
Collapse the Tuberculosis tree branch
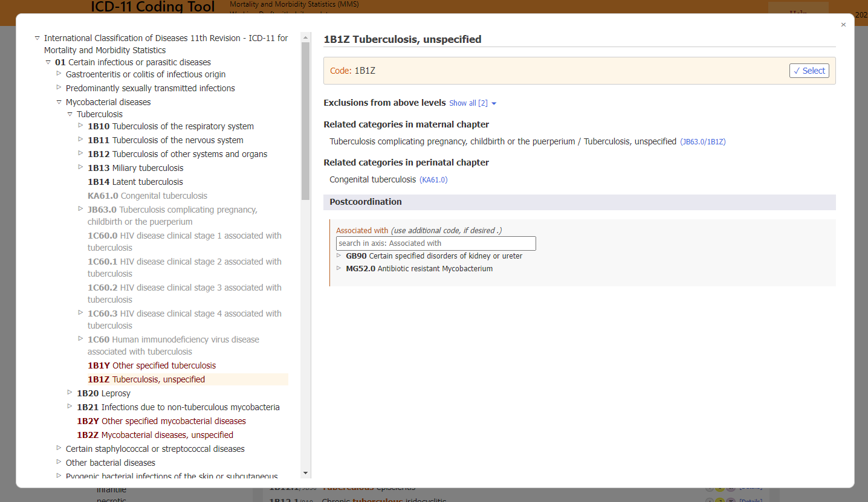[x=70, y=114]
